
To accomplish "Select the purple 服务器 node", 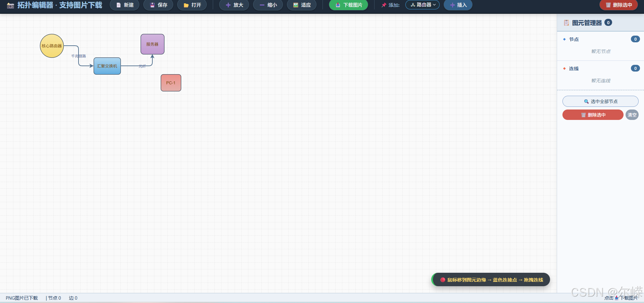I will (x=152, y=44).
